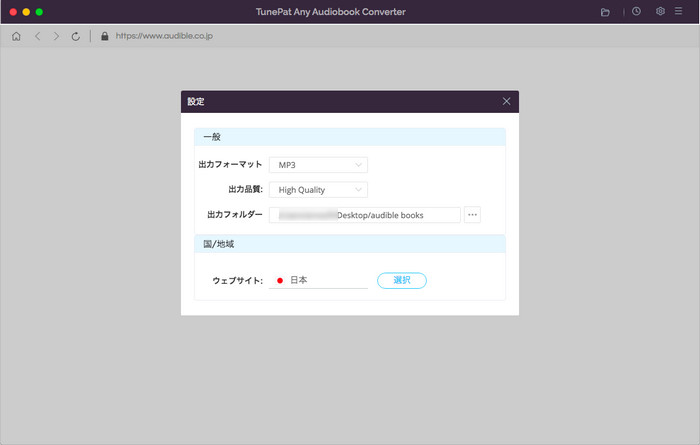The image size is (700, 445).
Task: Click the 日本 website field
Action: (x=318, y=280)
